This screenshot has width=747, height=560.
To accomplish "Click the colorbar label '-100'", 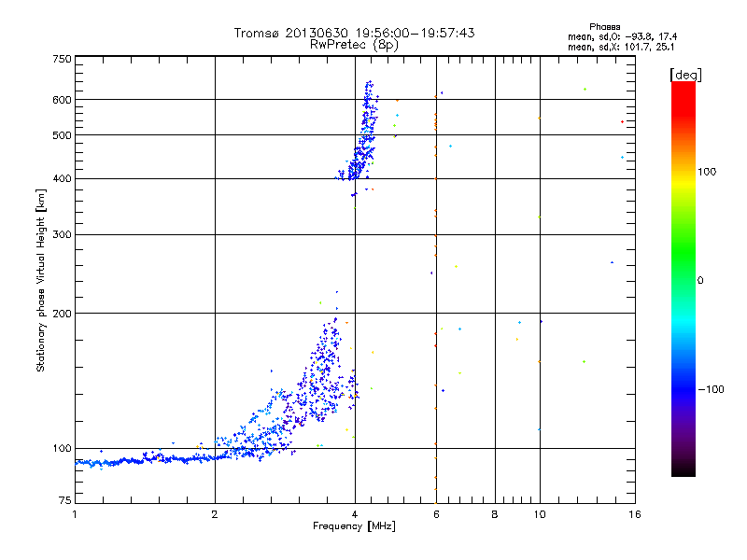I will pyautogui.click(x=712, y=389).
